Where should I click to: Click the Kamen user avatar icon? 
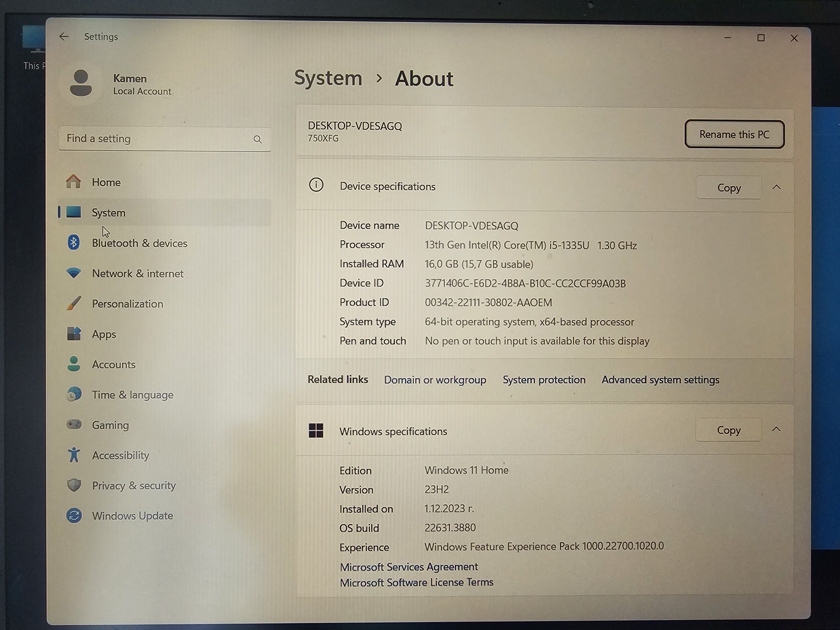pyautogui.click(x=81, y=83)
